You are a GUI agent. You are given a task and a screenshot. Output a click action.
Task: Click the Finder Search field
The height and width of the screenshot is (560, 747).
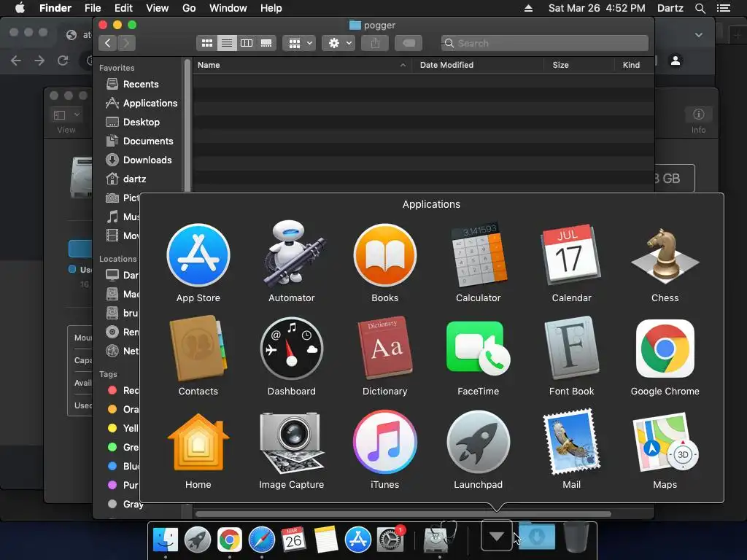click(544, 43)
